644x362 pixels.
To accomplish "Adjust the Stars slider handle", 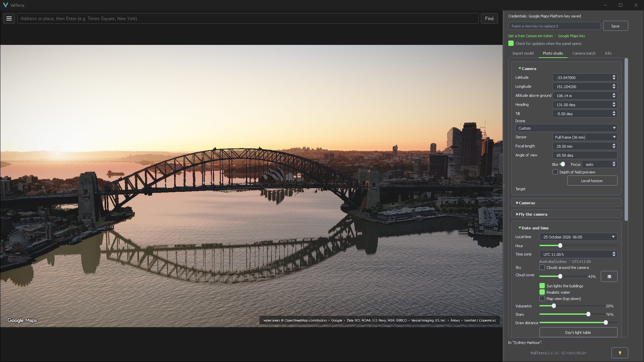I will pyautogui.click(x=588, y=314).
